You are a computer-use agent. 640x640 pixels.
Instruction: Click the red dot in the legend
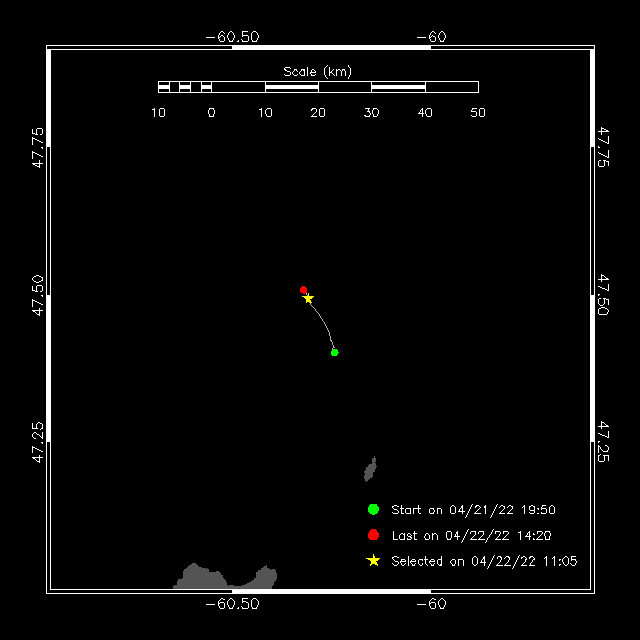tap(373, 535)
